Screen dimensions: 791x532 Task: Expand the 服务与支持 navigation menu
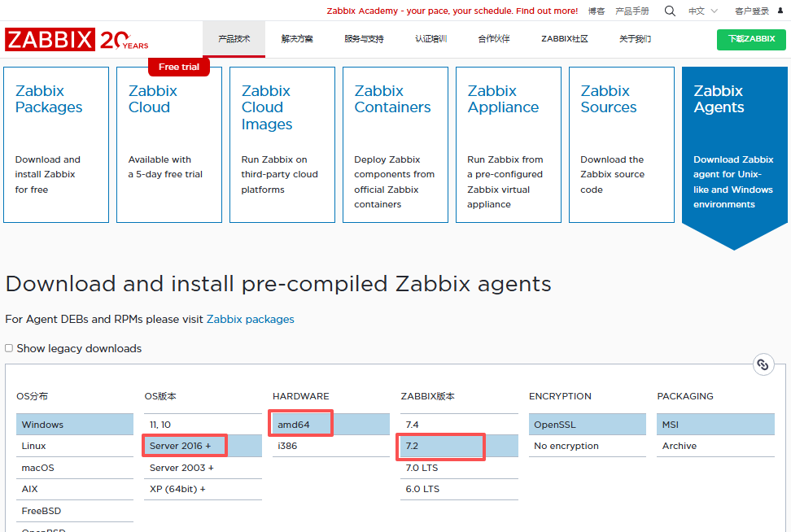(364, 39)
